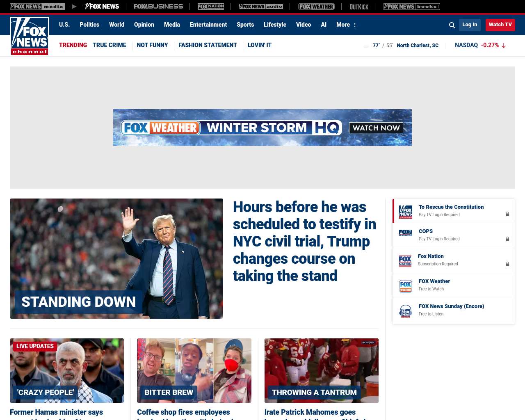Open Fox Nation logo in top bar
The image size is (525, 420).
coord(211,7)
